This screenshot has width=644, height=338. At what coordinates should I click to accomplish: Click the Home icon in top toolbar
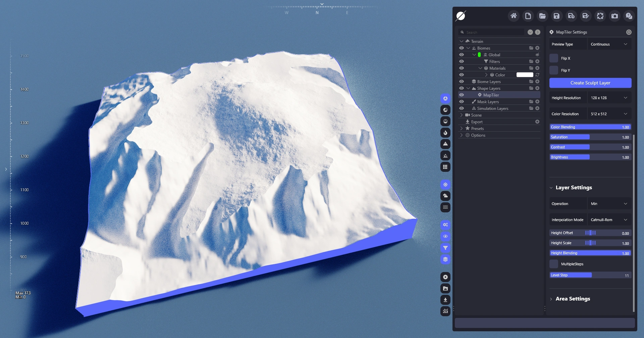point(513,16)
